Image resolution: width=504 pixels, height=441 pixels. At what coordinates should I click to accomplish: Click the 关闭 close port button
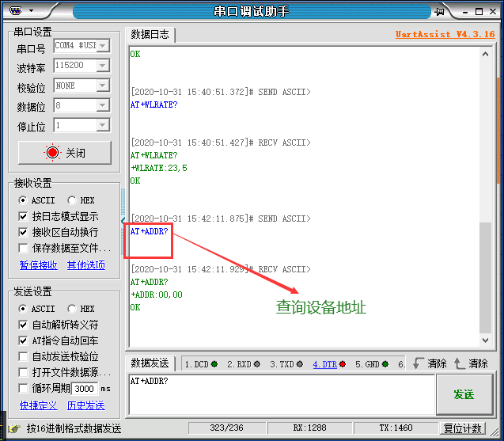pos(65,153)
